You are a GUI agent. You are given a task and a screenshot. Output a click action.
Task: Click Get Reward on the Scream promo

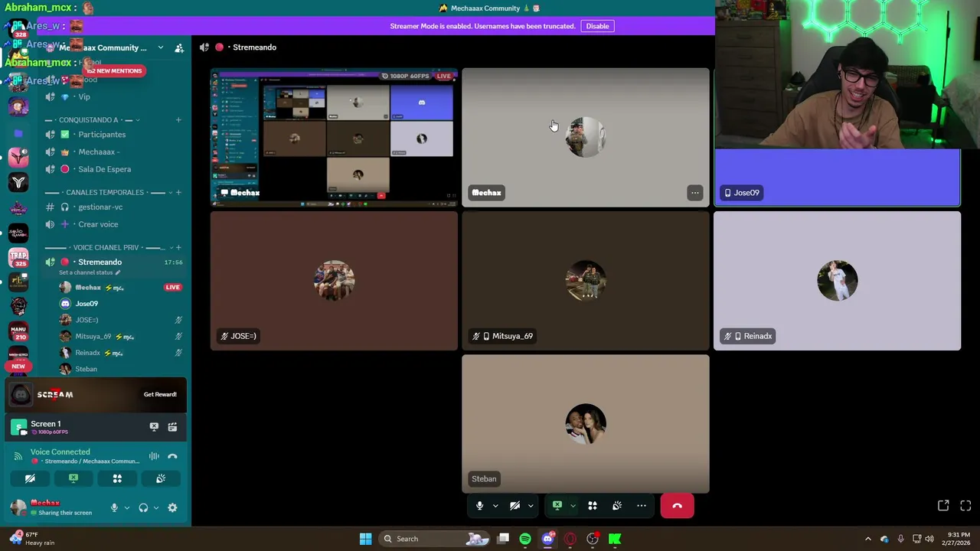[160, 395]
